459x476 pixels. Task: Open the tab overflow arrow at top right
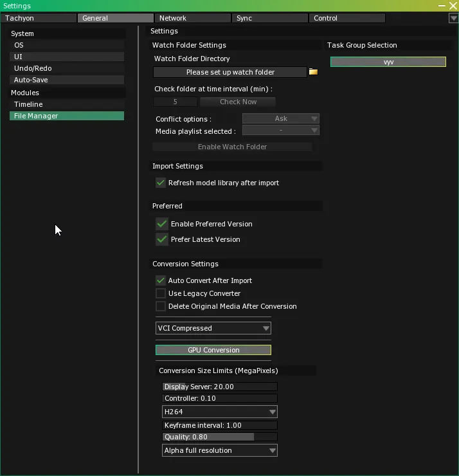coord(453,18)
